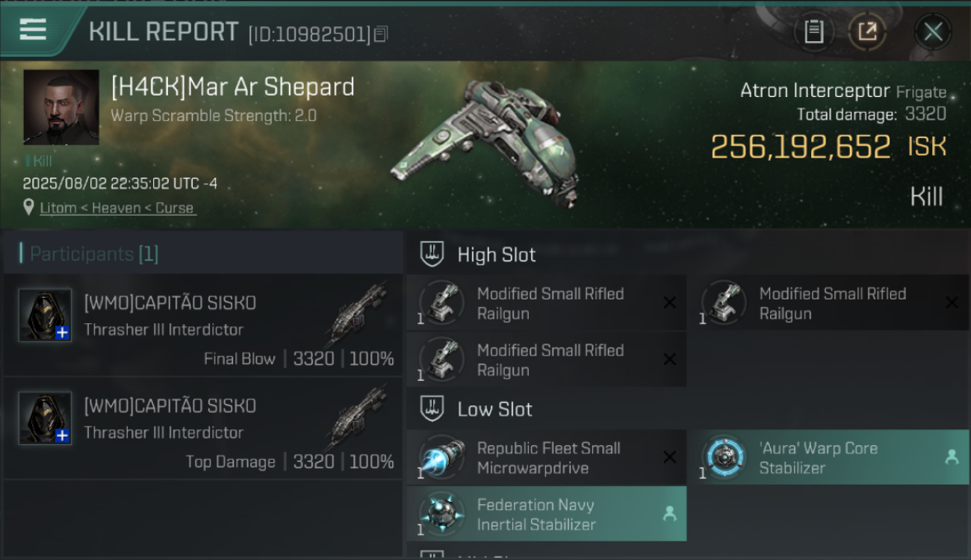Screen dimensions: 971x560
Task: Click the Thrasher III Interdictor ship icon in Final Blow row
Action: 356,314
